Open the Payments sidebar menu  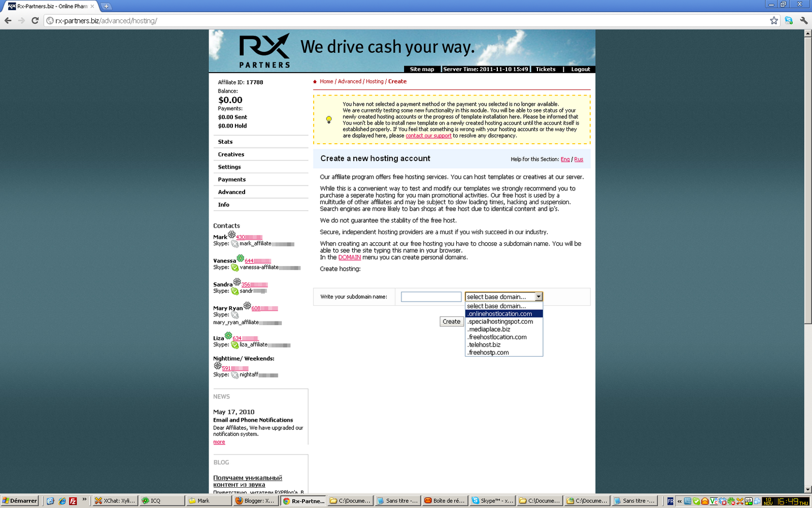point(232,180)
